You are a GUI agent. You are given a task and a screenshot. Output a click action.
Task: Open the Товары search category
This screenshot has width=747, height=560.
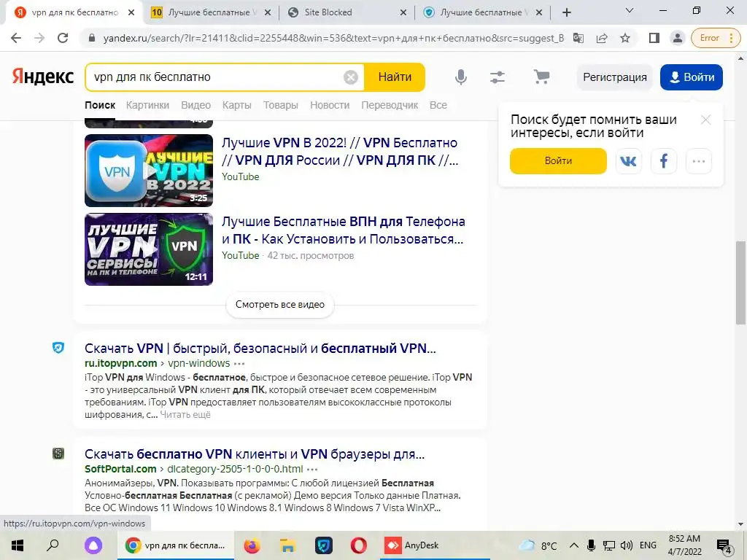(281, 105)
